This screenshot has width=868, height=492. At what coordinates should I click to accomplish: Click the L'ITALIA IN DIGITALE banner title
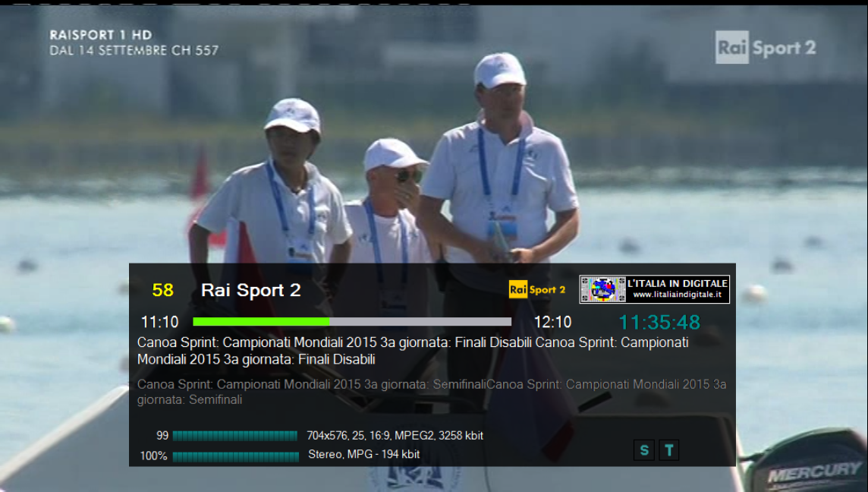(678, 283)
